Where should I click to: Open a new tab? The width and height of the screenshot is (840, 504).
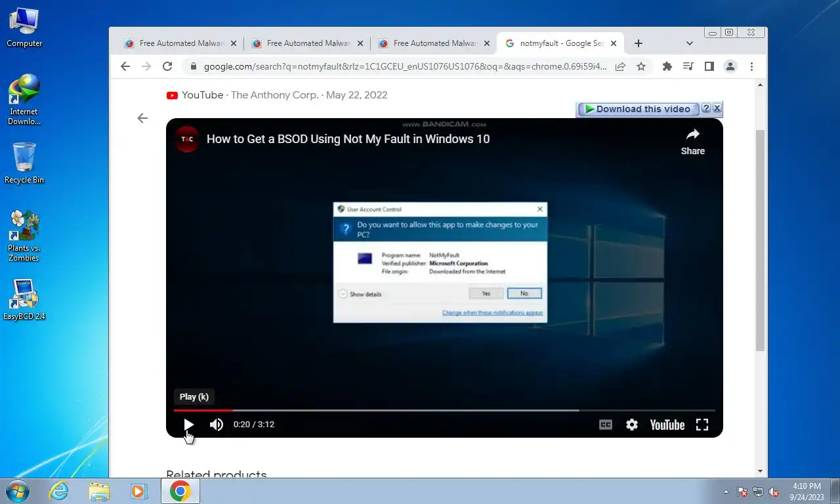point(638,43)
